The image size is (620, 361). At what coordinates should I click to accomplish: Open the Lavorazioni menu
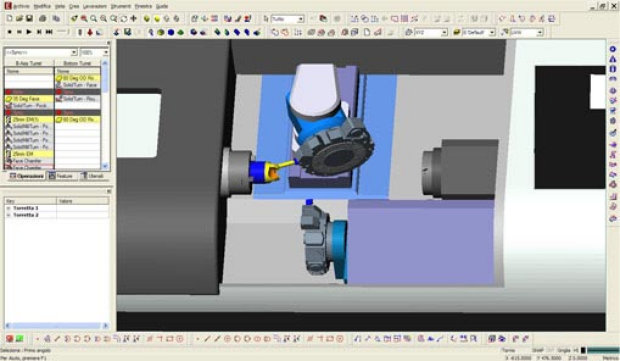[95, 6]
